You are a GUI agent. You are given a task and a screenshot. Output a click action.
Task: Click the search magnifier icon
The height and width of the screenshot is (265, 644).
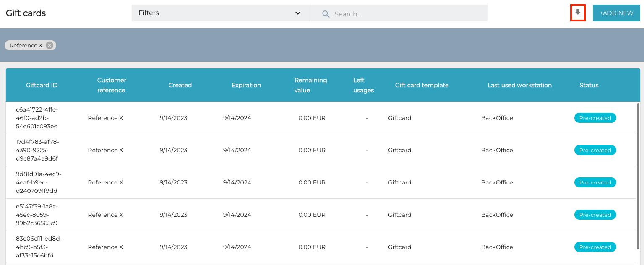326,14
